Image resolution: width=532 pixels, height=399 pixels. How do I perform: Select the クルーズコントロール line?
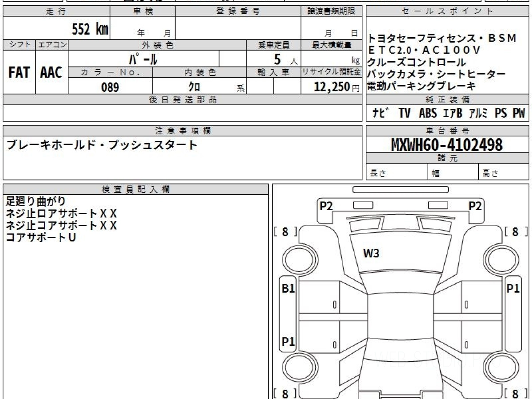pos(417,62)
